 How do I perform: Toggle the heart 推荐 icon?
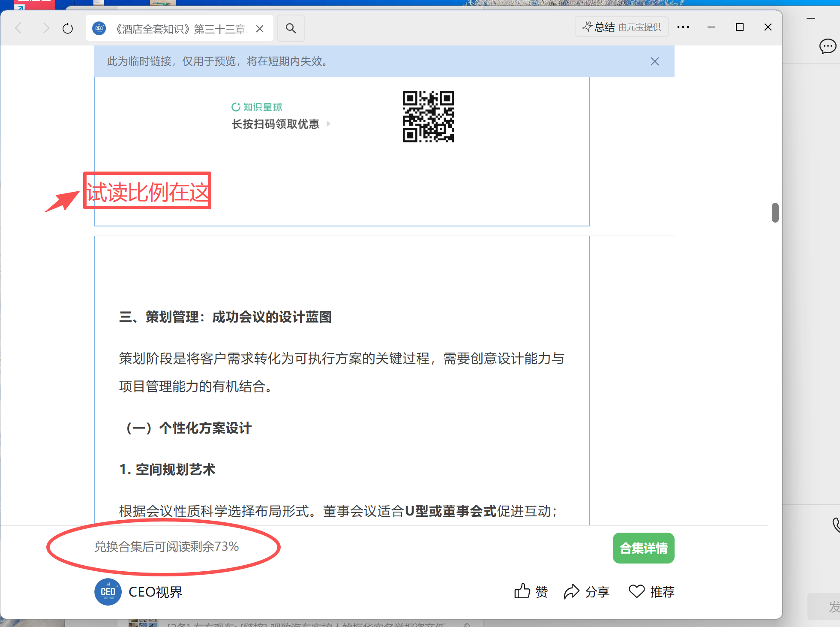point(636,591)
